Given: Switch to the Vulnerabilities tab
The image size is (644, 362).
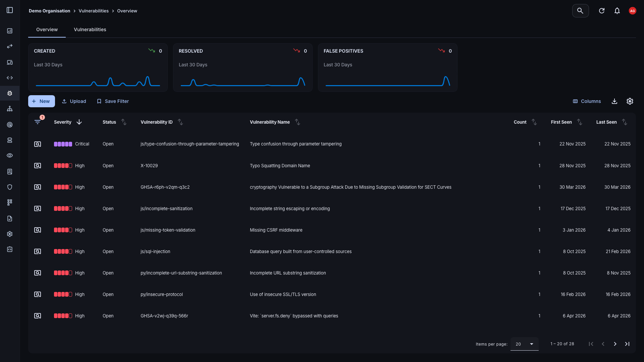Looking at the screenshot, I should [90, 29].
